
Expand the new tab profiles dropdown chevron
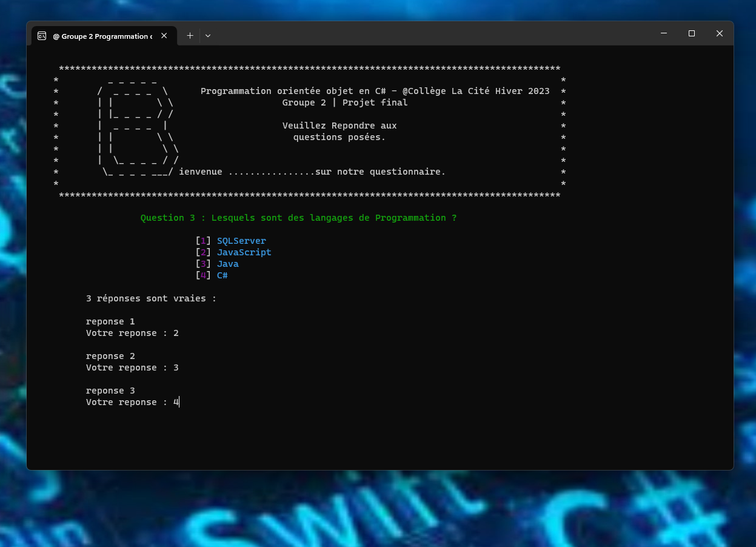point(208,36)
